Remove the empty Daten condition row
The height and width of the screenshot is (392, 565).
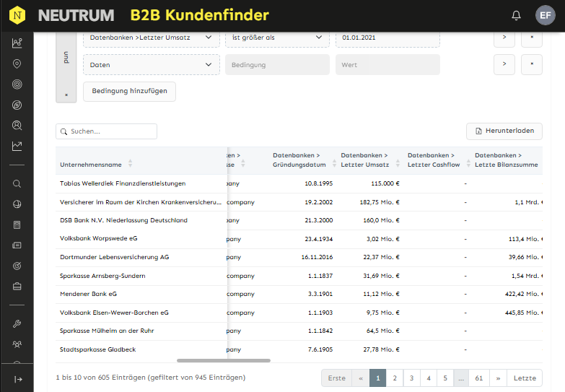point(532,64)
